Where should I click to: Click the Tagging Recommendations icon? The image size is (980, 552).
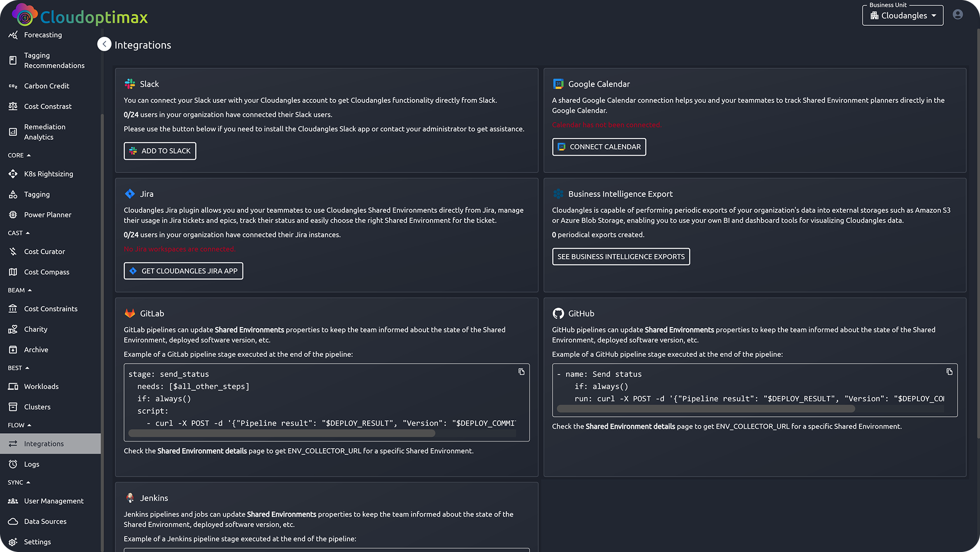(x=13, y=60)
